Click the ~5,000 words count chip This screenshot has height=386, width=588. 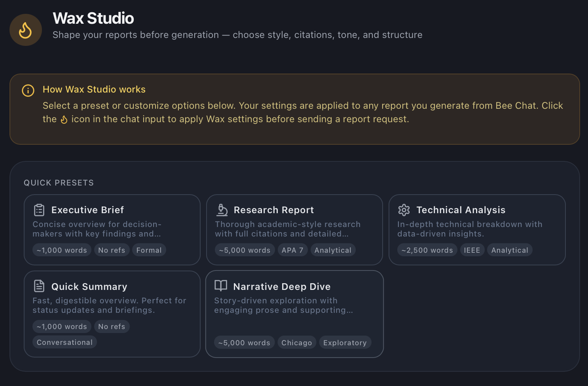(245, 250)
